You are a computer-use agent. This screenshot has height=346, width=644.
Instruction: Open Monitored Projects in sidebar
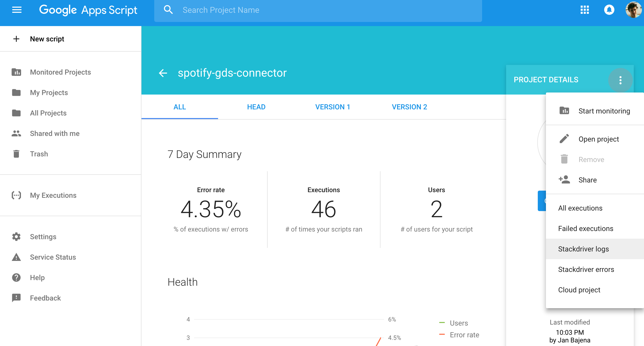[70, 72]
